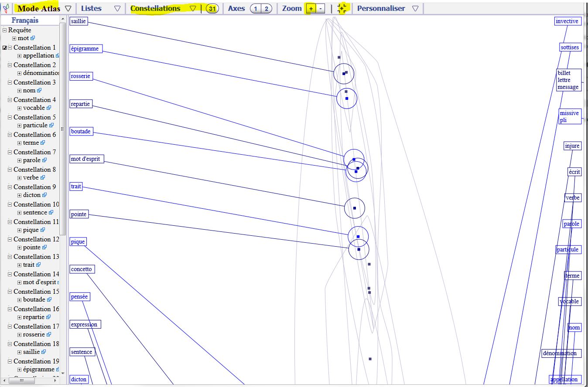
Task: Select axis 2 toggle button
Action: pyautogui.click(x=267, y=9)
